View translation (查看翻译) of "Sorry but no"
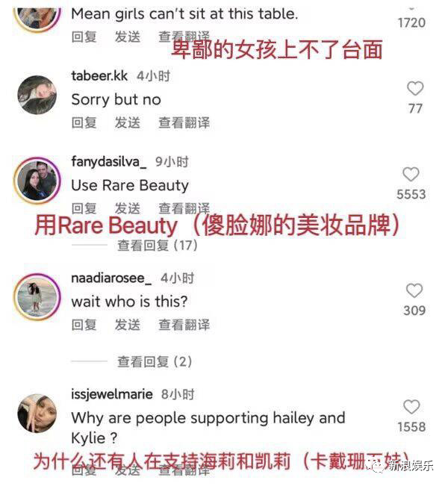 pos(184,122)
